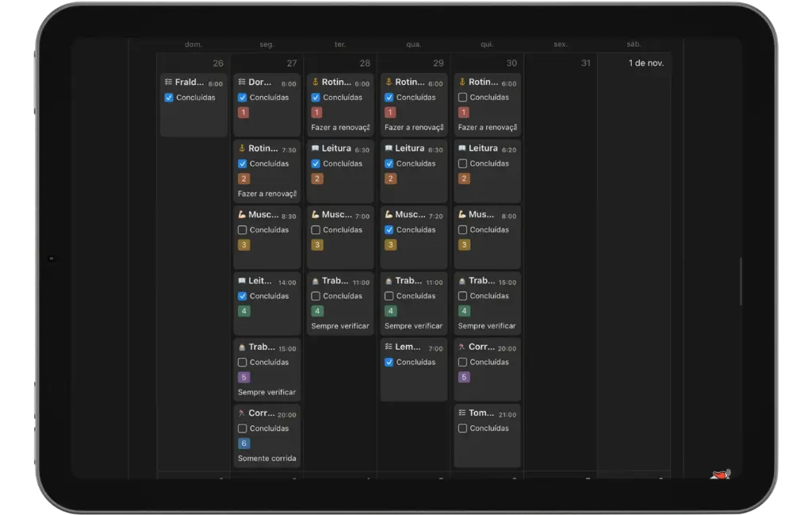Click the book icon on day 28's Leitura 6:30 card
The height and width of the screenshot is (515, 812).
[x=316, y=148]
